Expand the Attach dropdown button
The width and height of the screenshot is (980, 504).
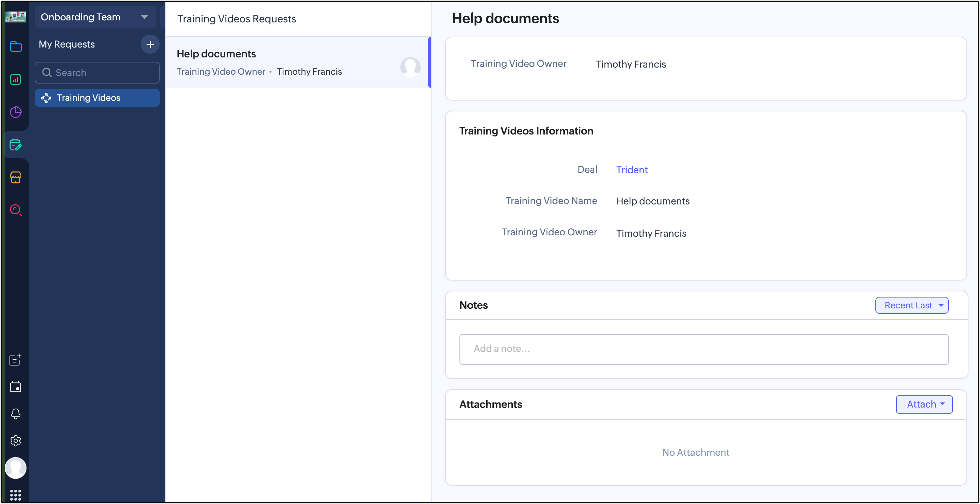(924, 404)
